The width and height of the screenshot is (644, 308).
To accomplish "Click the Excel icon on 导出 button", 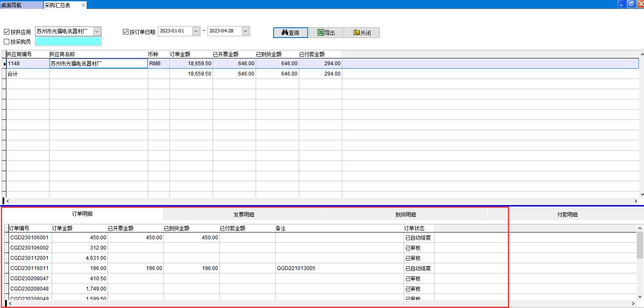I will point(321,33).
